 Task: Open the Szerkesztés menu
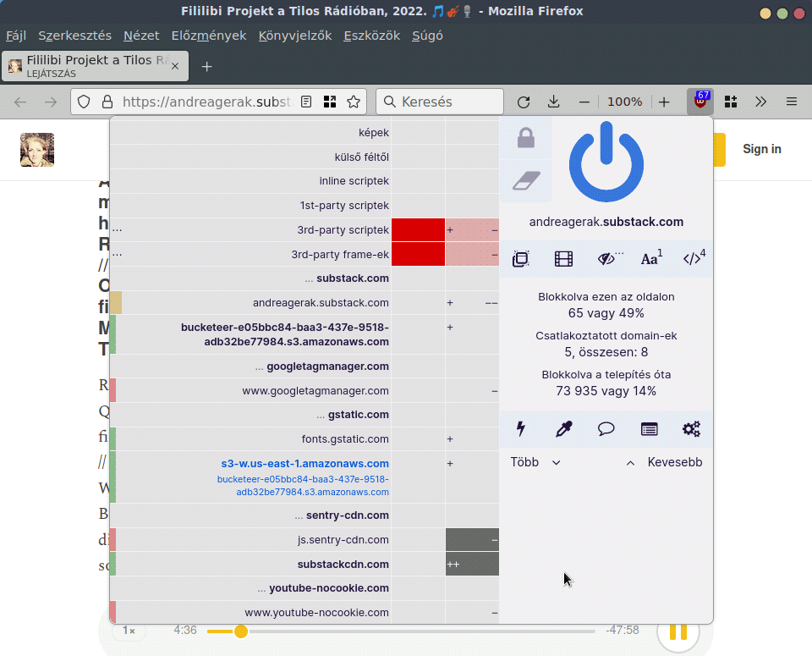[75, 36]
